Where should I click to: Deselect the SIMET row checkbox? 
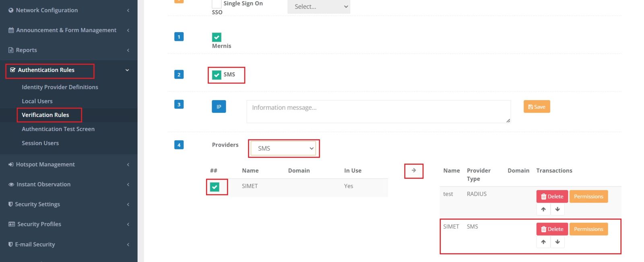[215, 187]
